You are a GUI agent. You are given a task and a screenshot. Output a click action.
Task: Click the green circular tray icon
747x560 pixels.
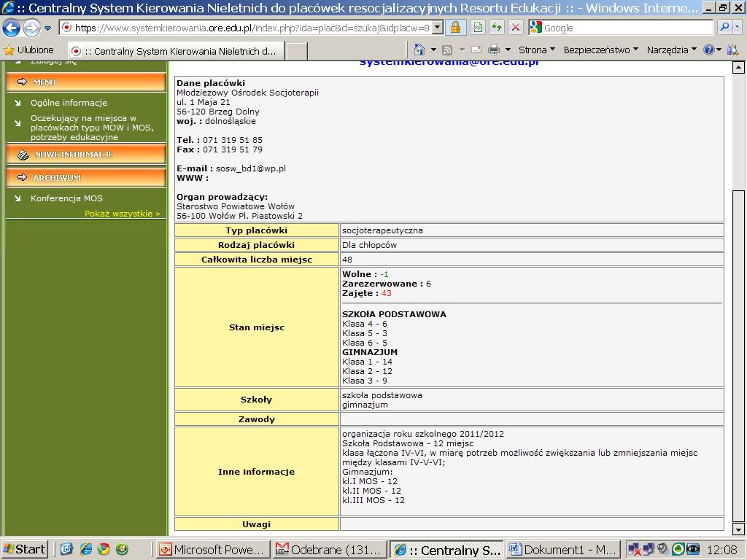(x=678, y=550)
